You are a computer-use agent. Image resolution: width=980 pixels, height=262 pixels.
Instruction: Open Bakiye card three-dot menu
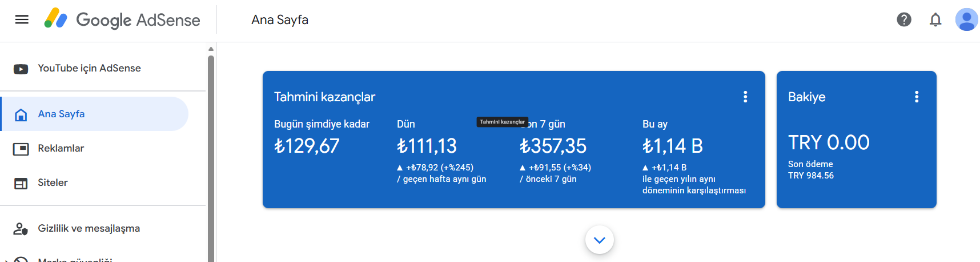(917, 97)
